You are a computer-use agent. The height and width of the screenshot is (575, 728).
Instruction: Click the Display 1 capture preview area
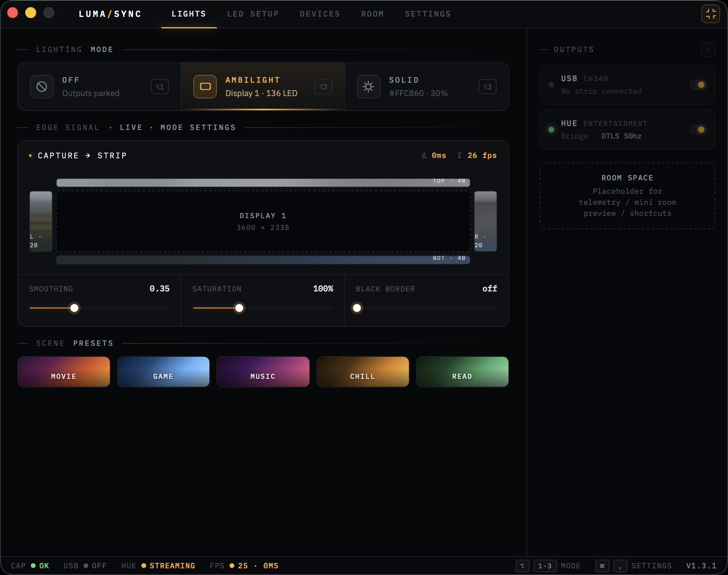262,221
